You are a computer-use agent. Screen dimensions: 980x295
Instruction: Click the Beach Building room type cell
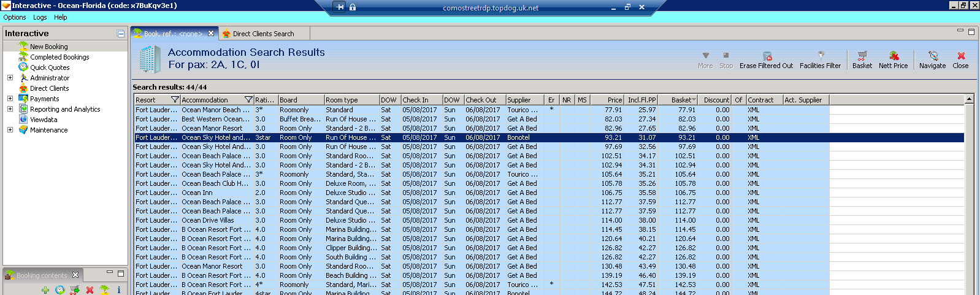click(x=351, y=275)
